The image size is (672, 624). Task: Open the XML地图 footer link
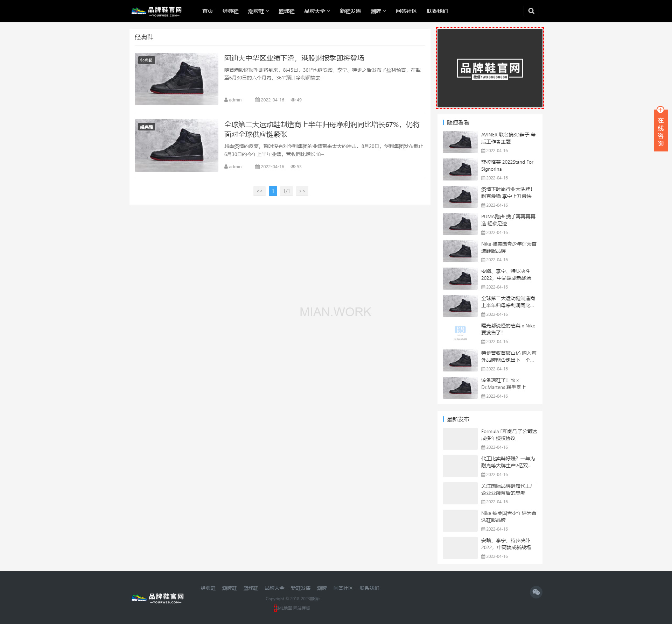click(x=283, y=608)
